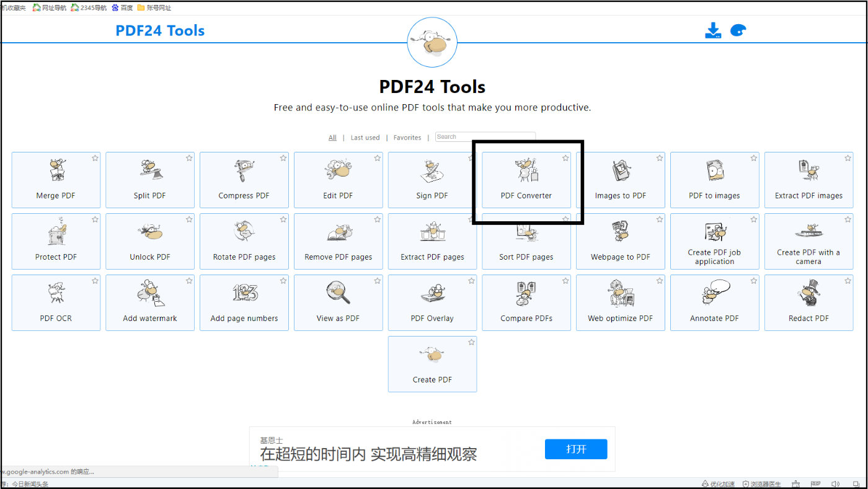Favorite the Protect PDF tool star

[x=95, y=219]
